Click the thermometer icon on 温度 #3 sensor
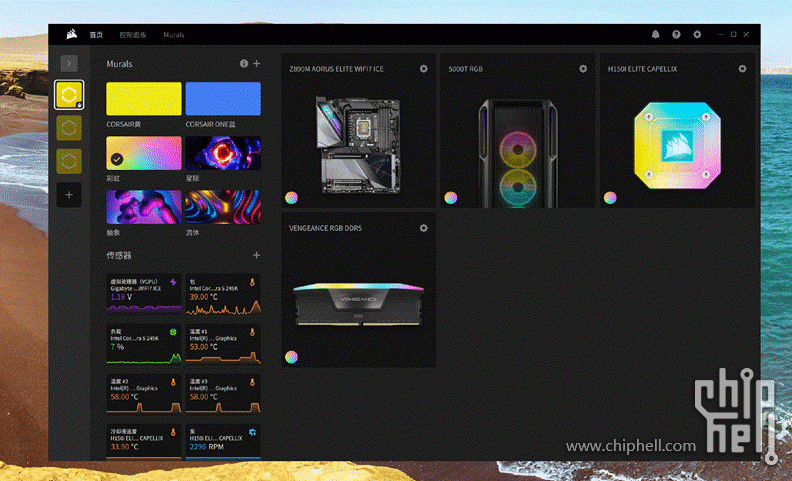Viewport: 792px width, 481px height. click(x=253, y=382)
